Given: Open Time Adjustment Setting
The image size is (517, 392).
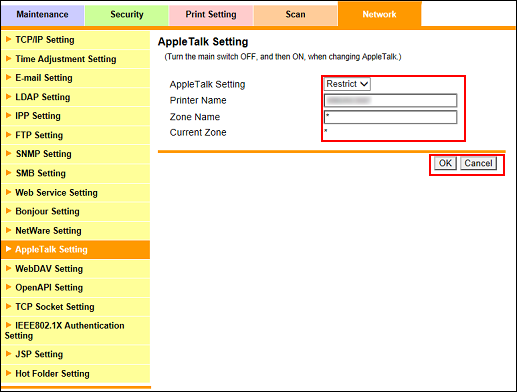Looking at the screenshot, I should point(75,59).
